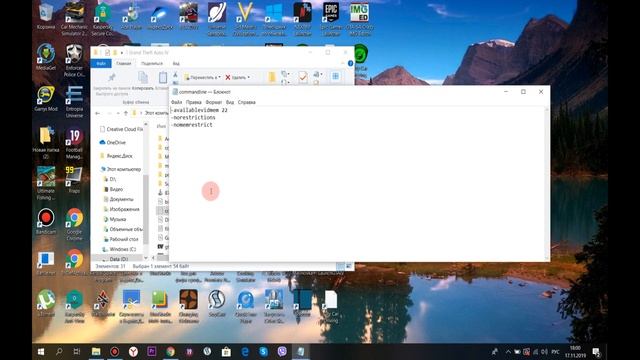Viewport: 640px width, 360px height.
Task: Select Creative Cloud Files in Explorer sidebar
Action: click(121, 129)
